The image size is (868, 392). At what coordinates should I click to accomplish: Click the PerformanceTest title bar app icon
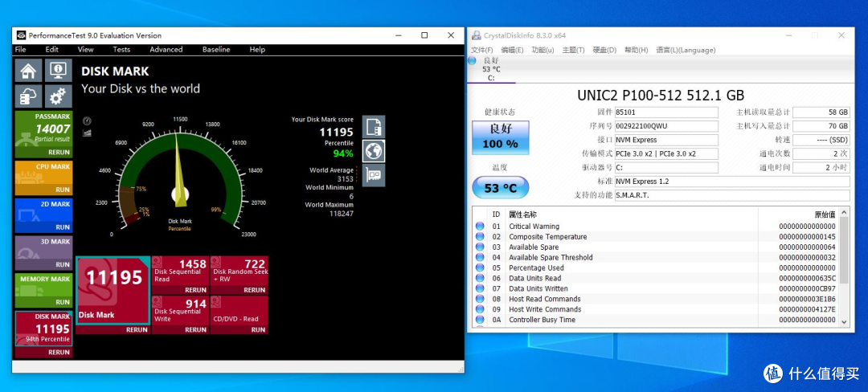click(20, 35)
